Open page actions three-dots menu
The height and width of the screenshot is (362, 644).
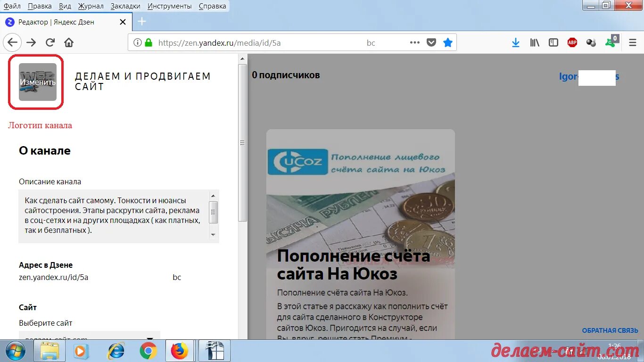click(414, 42)
